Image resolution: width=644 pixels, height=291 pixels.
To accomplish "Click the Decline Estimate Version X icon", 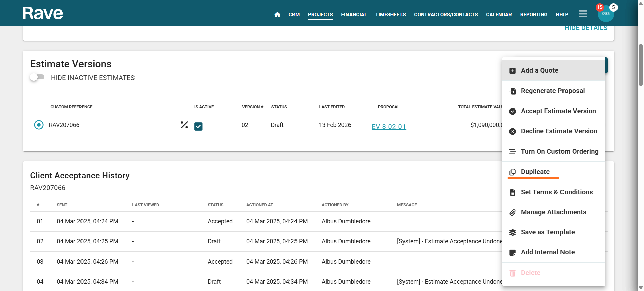I will pos(513,131).
